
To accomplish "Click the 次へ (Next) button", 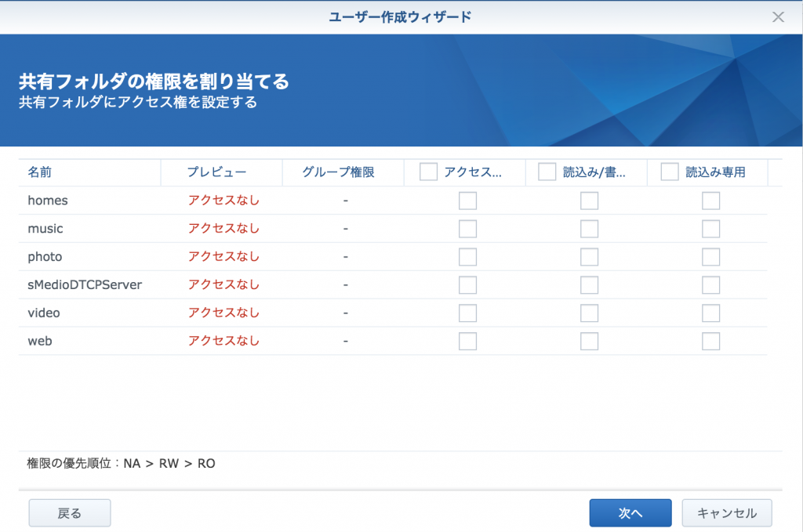I will click(630, 513).
